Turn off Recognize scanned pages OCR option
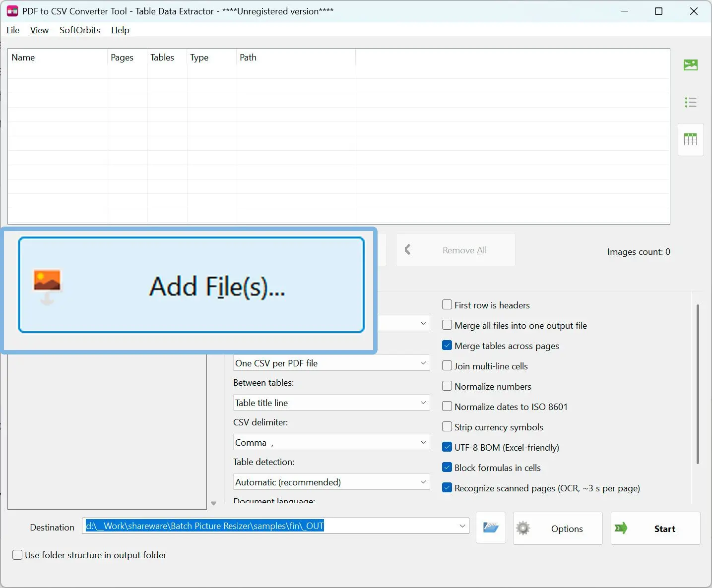Viewport: 712px width, 588px height. pos(447,488)
